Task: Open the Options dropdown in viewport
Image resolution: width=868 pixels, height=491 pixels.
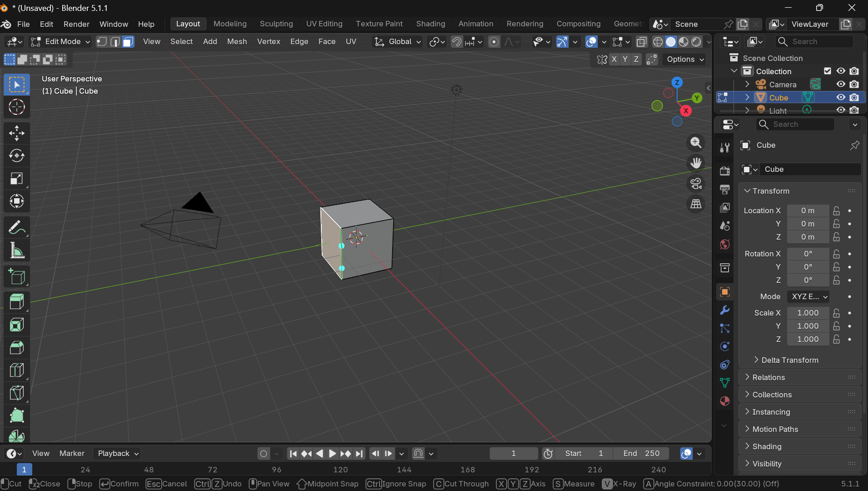Action: click(685, 60)
